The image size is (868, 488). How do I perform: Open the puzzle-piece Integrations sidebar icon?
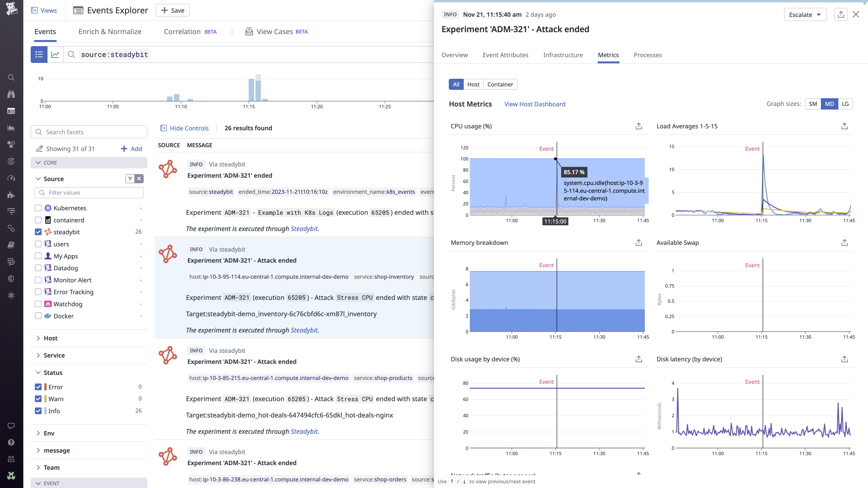pyautogui.click(x=11, y=195)
